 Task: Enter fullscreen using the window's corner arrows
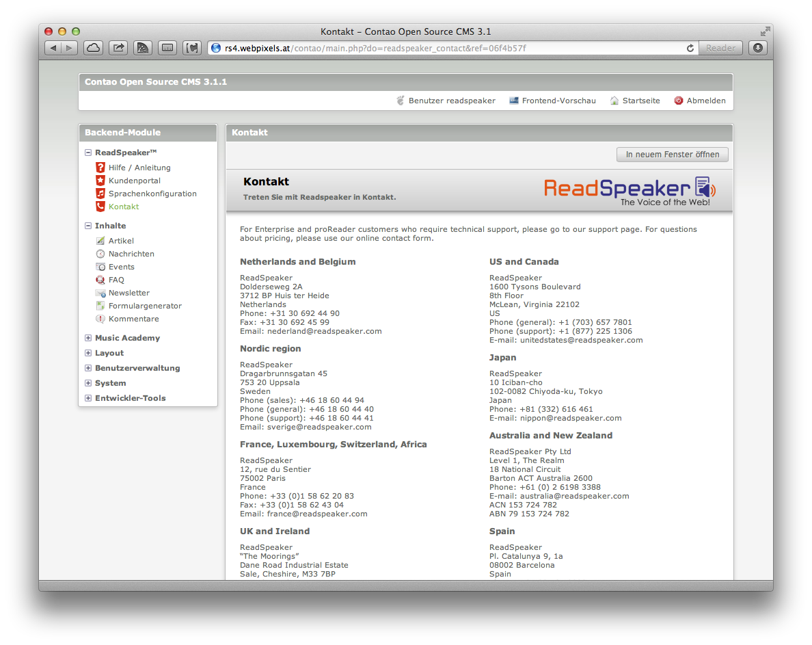click(x=765, y=31)
